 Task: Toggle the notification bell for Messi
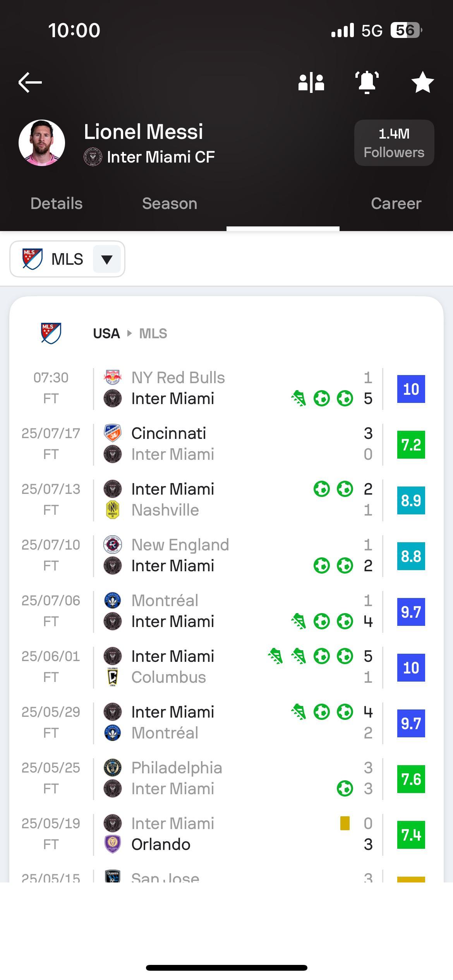[x=367, y=82]
